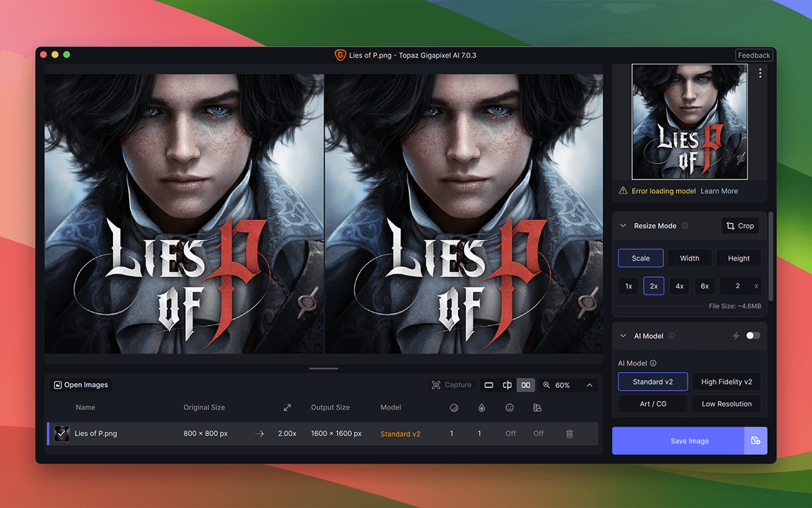The width and height of the screenshot is (812, 508).
Task: Click the save options icon beside Save Image
Action: (755, 441)
